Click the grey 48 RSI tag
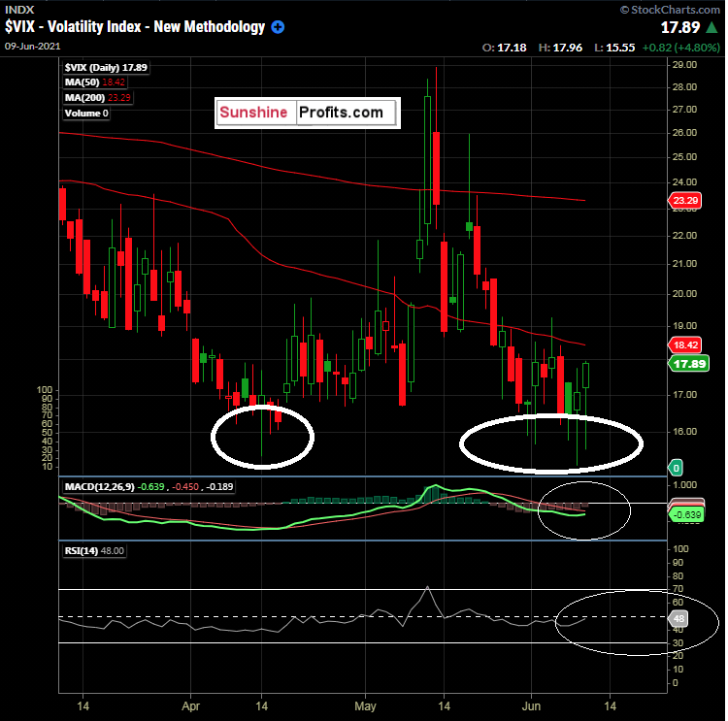 click(678, 618)
